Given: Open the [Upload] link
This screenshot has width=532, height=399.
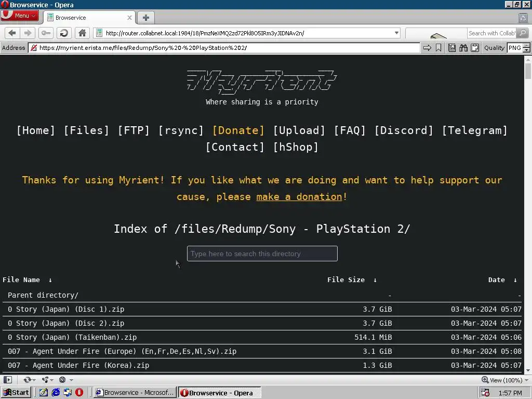Looking at the screenshot, I should pos(299,130).
